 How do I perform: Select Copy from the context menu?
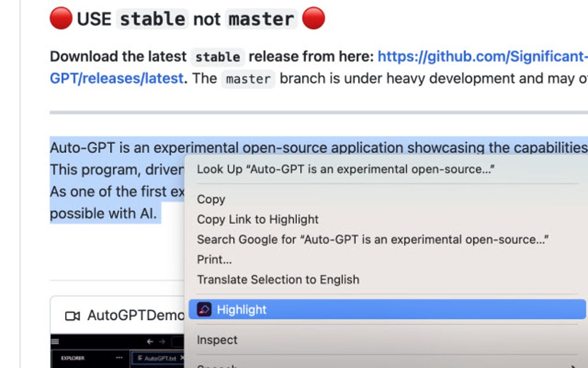[210, 199]
